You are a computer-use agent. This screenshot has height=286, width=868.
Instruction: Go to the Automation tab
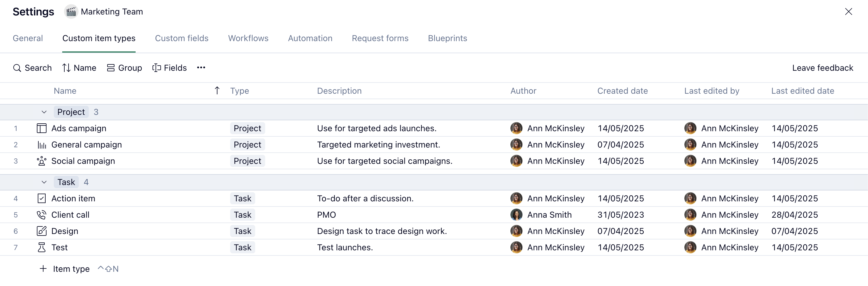[x=310, y=38]
